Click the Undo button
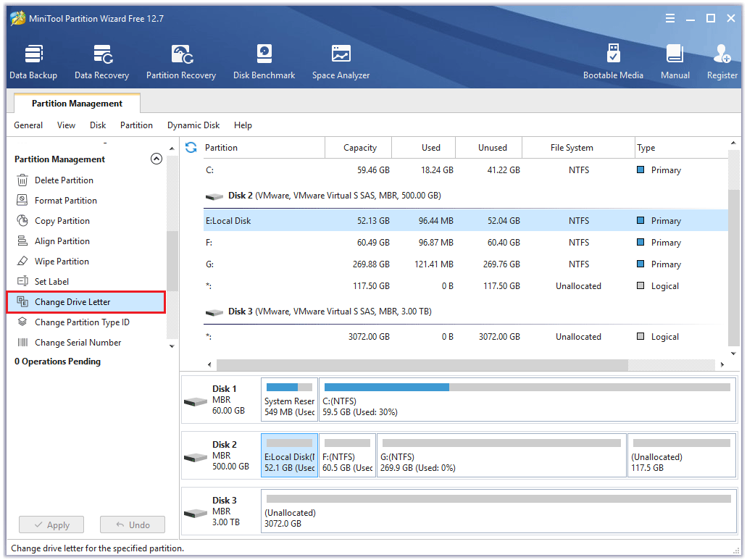This screenshot has width=747, height=560. [132, 524]
